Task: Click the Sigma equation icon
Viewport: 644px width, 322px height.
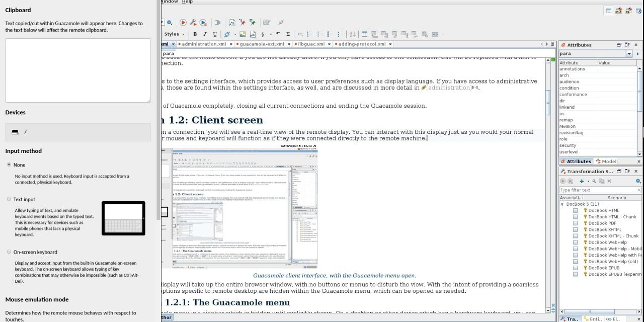Action: click(x=288, y=34)
